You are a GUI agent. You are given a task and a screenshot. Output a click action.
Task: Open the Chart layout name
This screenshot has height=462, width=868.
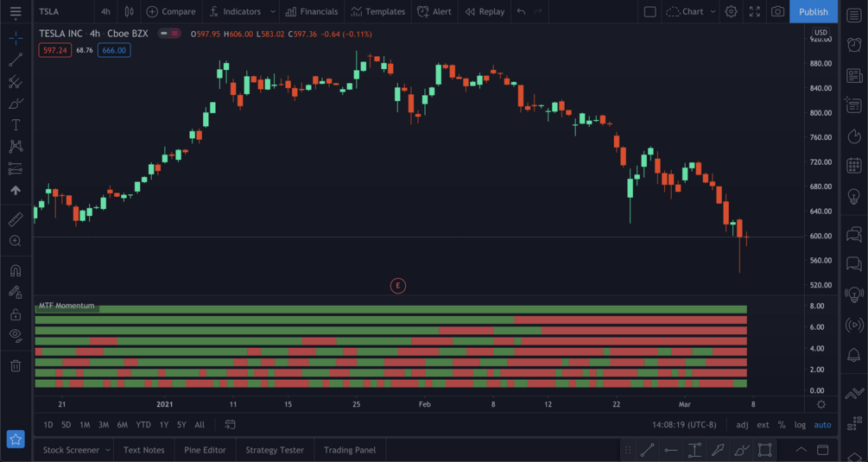coord(685,11)
